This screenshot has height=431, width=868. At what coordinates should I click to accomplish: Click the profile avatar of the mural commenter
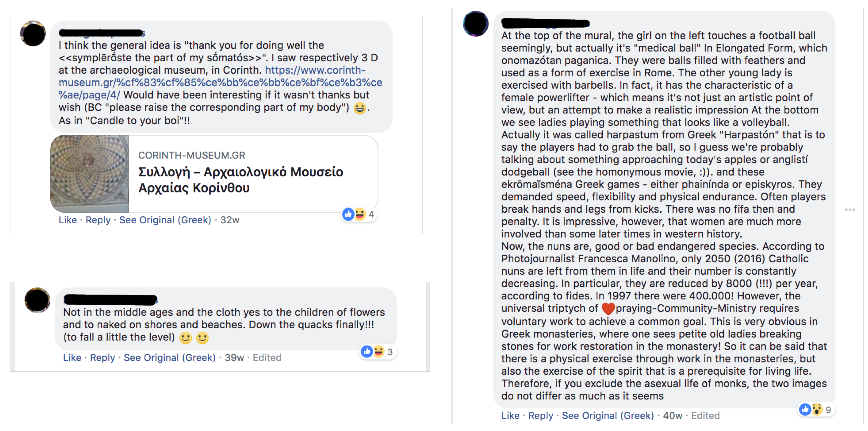point(475,23)
